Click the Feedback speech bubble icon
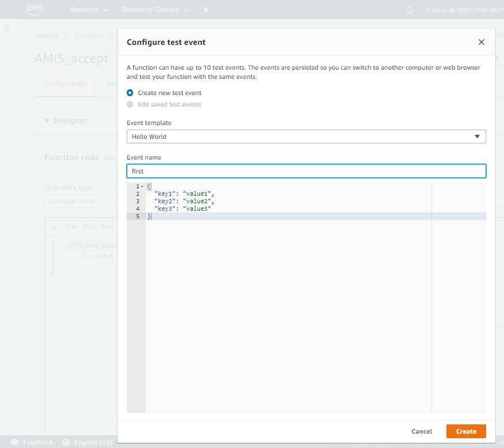The width and height of the screenshot is (504, 448). click(14, 442)
